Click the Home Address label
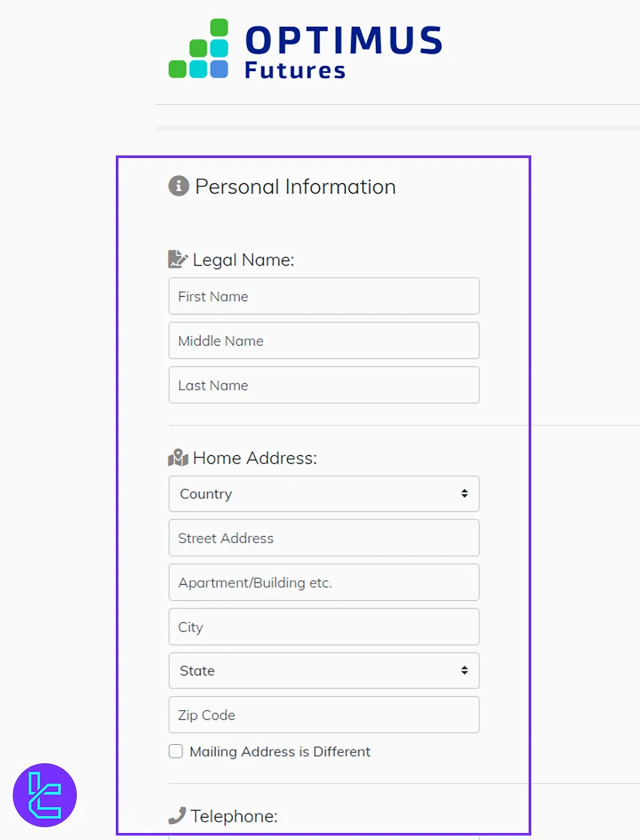Viewport: 640px width, 840px height. pos(255,458)
